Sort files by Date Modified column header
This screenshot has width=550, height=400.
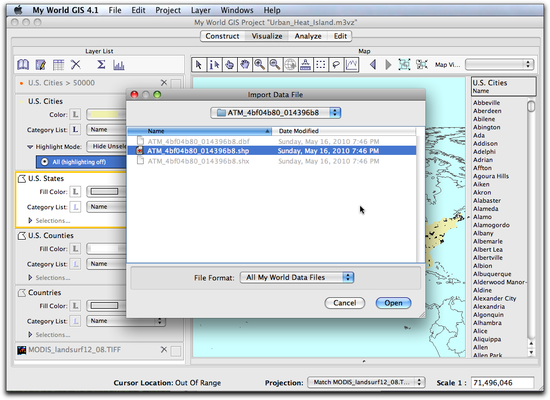click(344, 131)
